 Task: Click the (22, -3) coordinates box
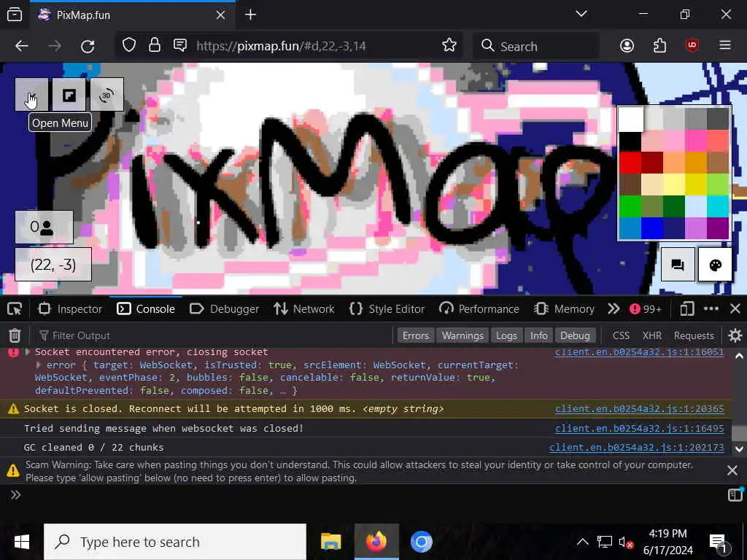53,264
